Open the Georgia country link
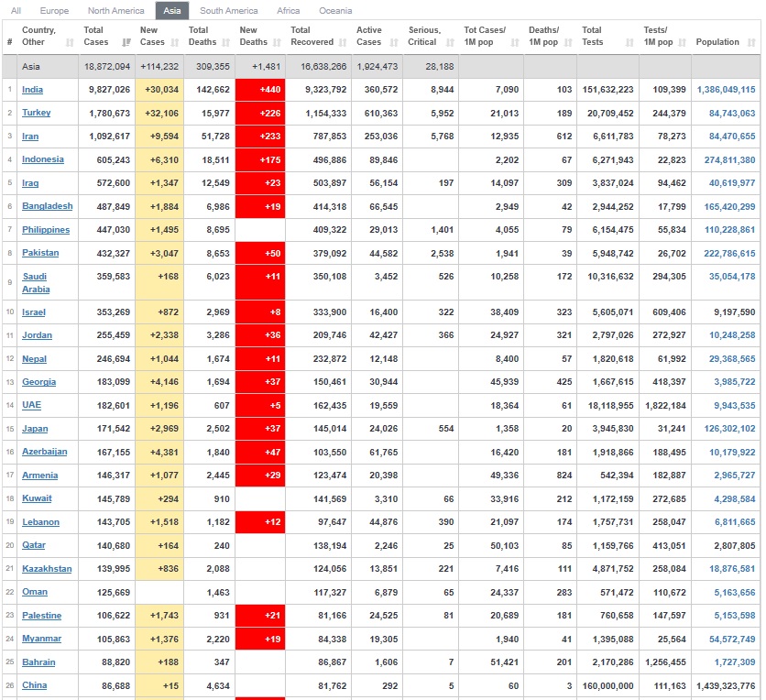The width and height of the screenshot is (766, 700). (x=39, y=382)
